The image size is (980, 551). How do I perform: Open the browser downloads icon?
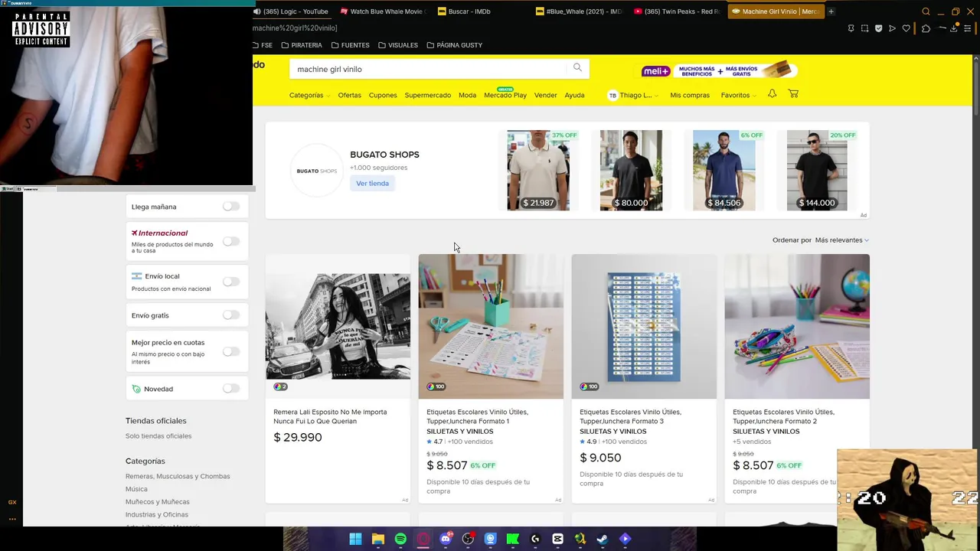click(954, 28)
